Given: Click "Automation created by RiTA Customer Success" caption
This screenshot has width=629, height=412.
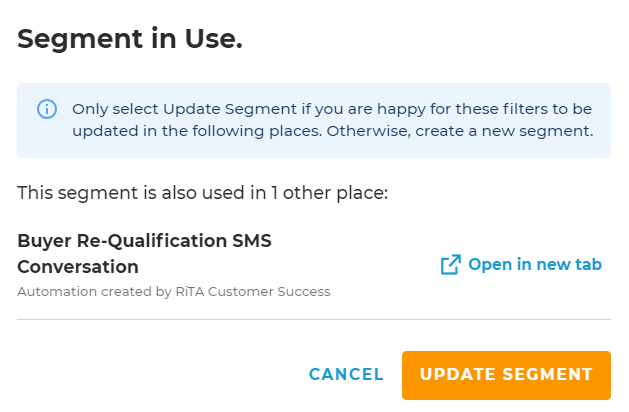Looking at the screenshot, I should pyautogui.click(x=173, y=292).
